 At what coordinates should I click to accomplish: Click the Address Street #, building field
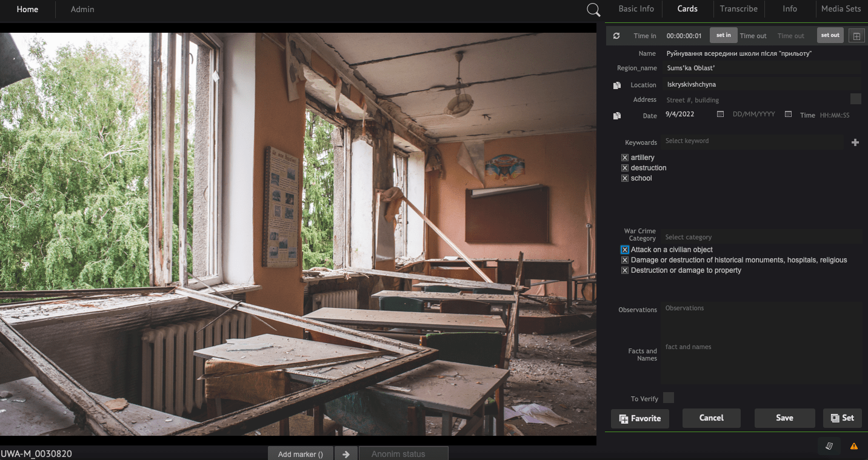(x=755, y=100)
